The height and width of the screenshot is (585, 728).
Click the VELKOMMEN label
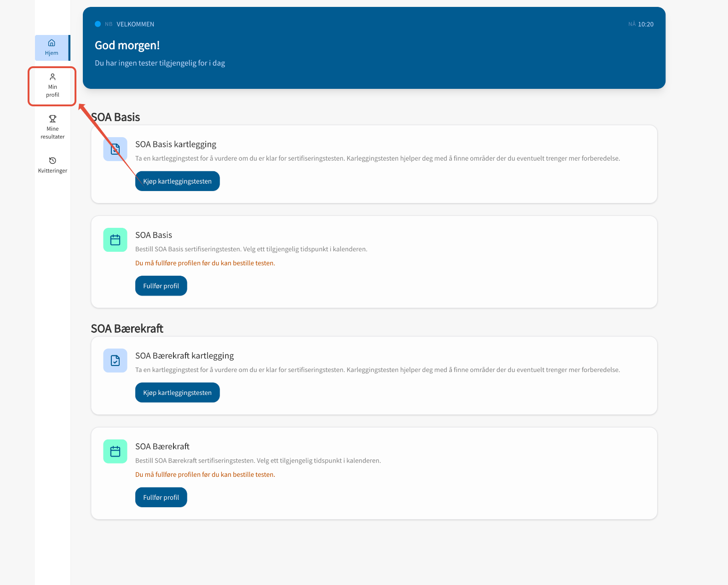(x=135, y=24)
